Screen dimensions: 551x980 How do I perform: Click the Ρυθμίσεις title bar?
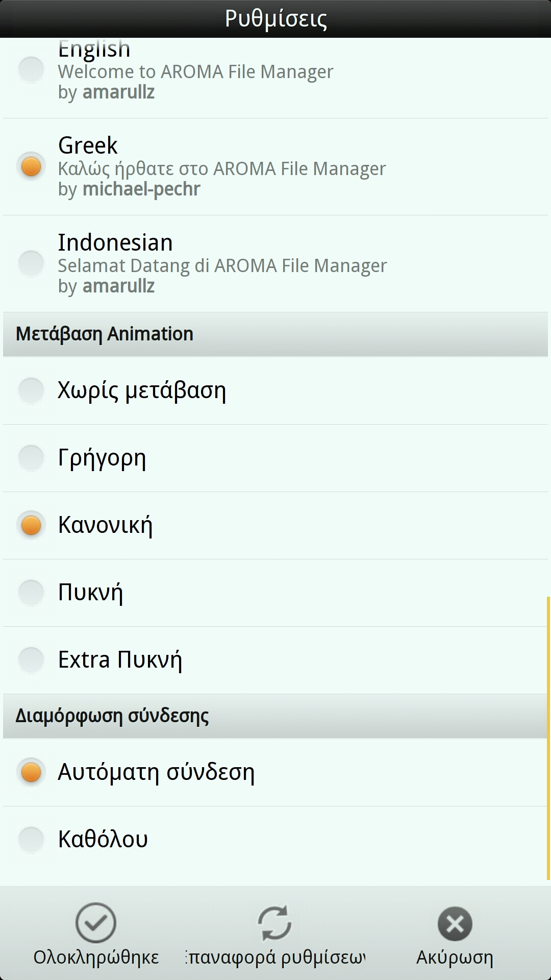tap(275, 19)
